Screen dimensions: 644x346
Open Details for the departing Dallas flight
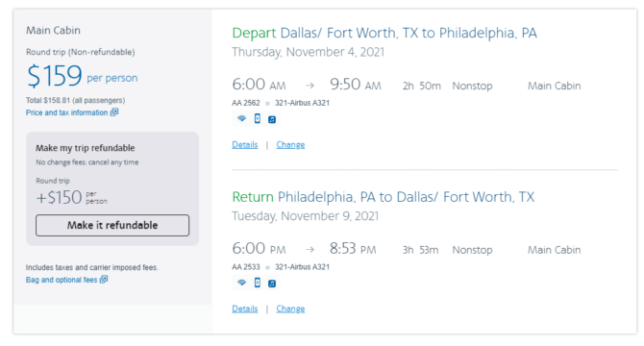click(245, 144)
